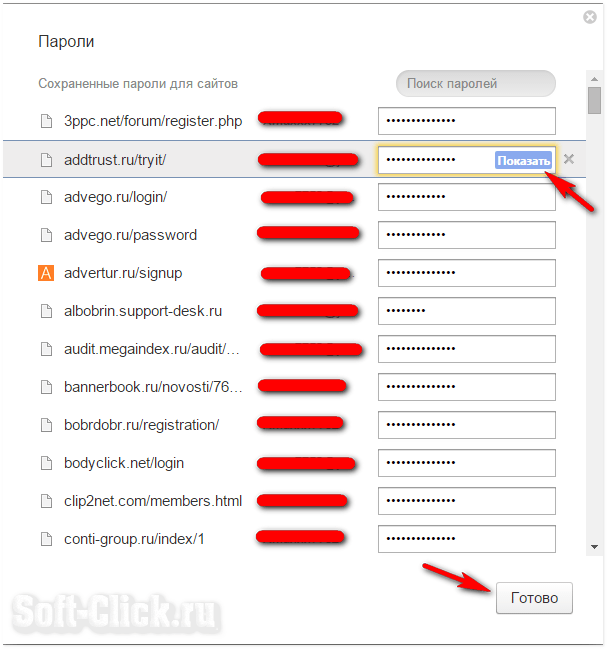Focus the Поиск паролей search field

pyautogui.click(x=476, y=84)
